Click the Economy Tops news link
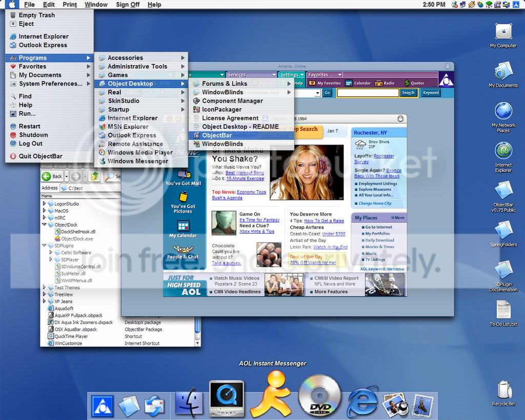525x420 pixels. click(251, 192)
